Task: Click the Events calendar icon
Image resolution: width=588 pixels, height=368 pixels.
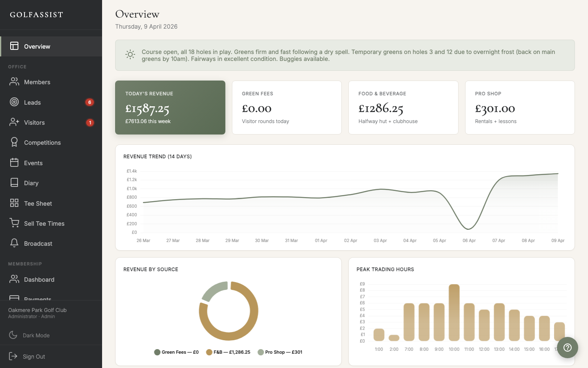Action: tap(14, 163)
